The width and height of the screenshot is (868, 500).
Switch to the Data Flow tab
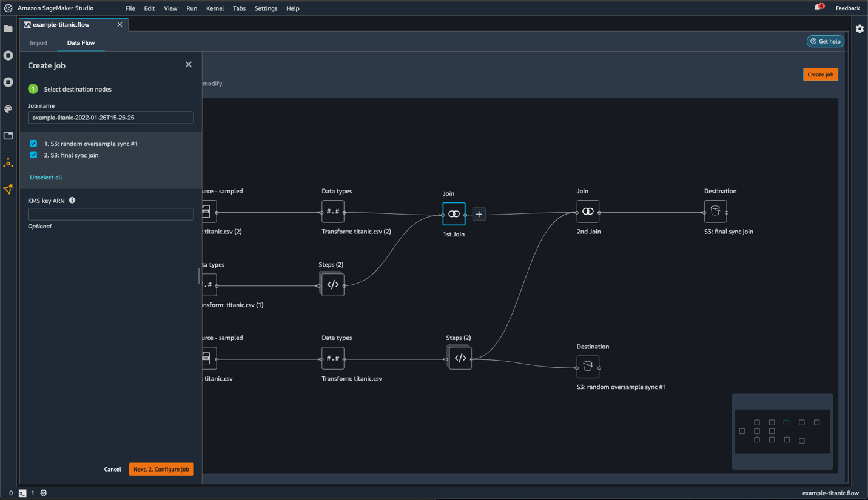81,43
